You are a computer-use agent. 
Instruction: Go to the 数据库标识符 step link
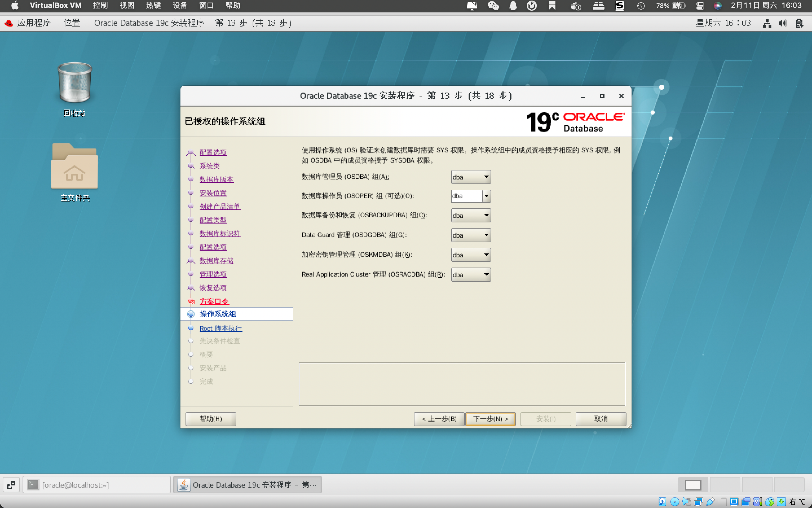(x=220, y=233)
